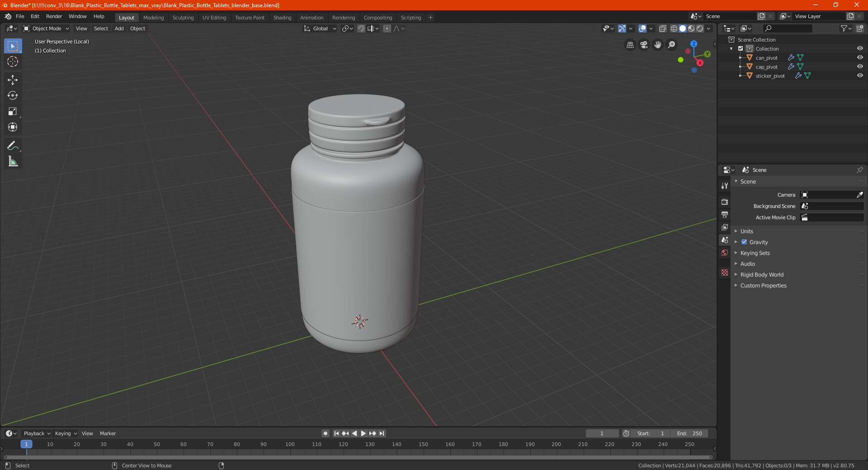
Task: Toggle proportional editing
Action: (x=387, y=28)
